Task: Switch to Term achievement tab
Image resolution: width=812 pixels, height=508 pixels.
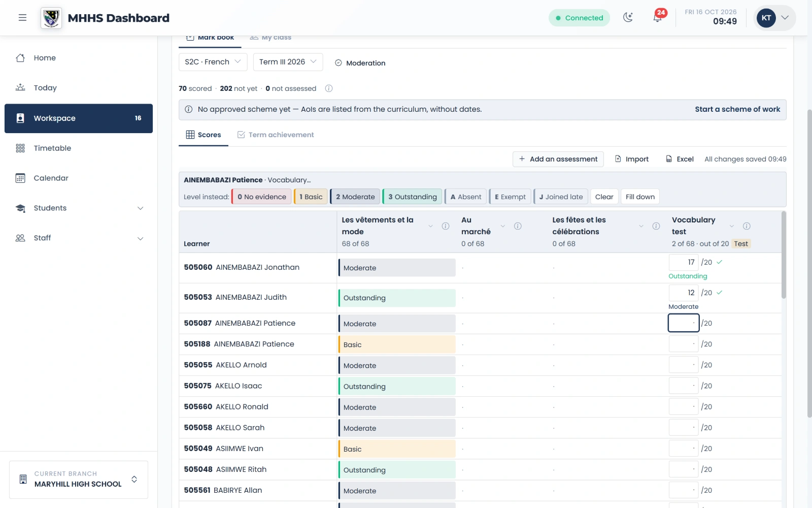Action: (x=276, y=135)
